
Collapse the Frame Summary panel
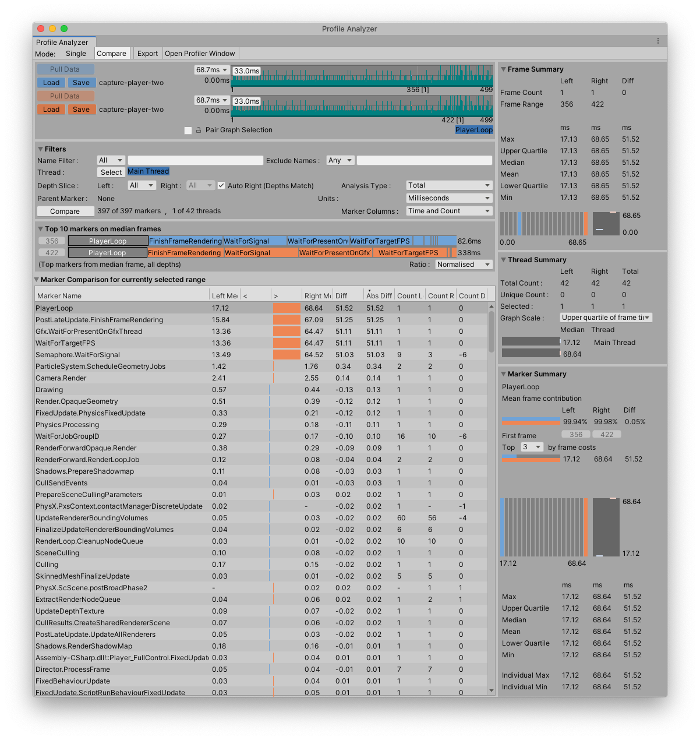(503, 69)
